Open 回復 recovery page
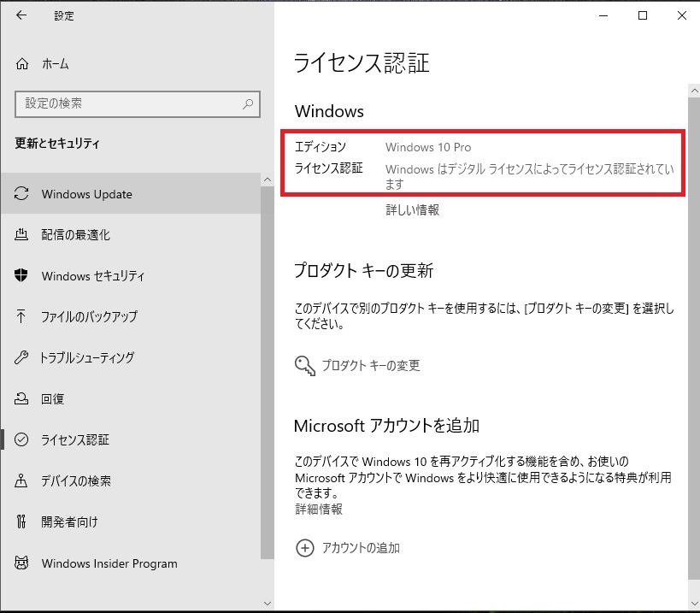The image size is (700, 613). (131, 398)
